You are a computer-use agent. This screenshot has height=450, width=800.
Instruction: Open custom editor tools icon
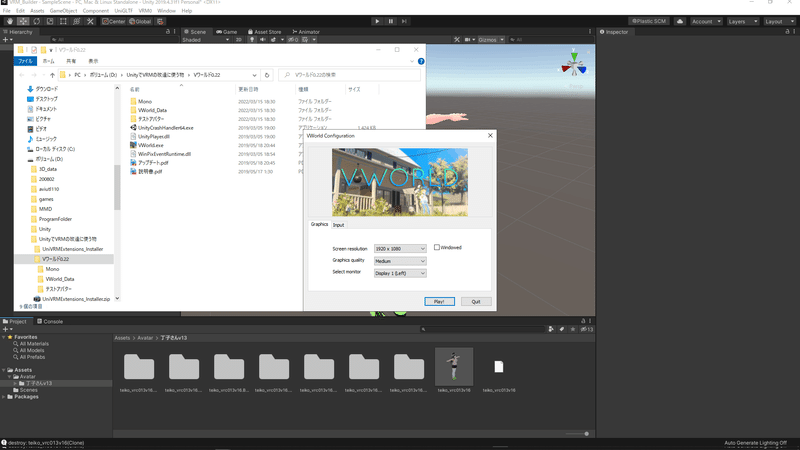90,21
